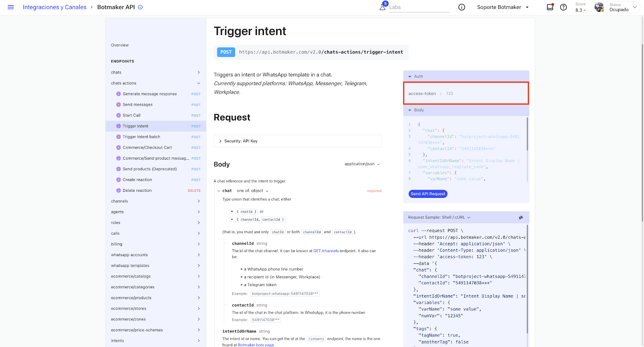Viewport: 644px width, 347px height.
Task: Click the Score 8.3 indicator
Action: point(580,7)
